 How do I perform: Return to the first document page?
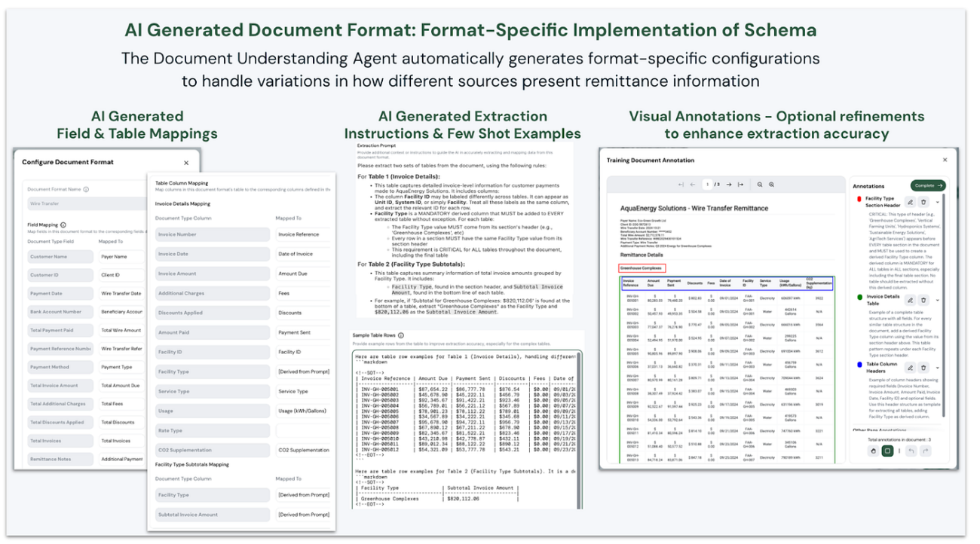coord(681,184)
